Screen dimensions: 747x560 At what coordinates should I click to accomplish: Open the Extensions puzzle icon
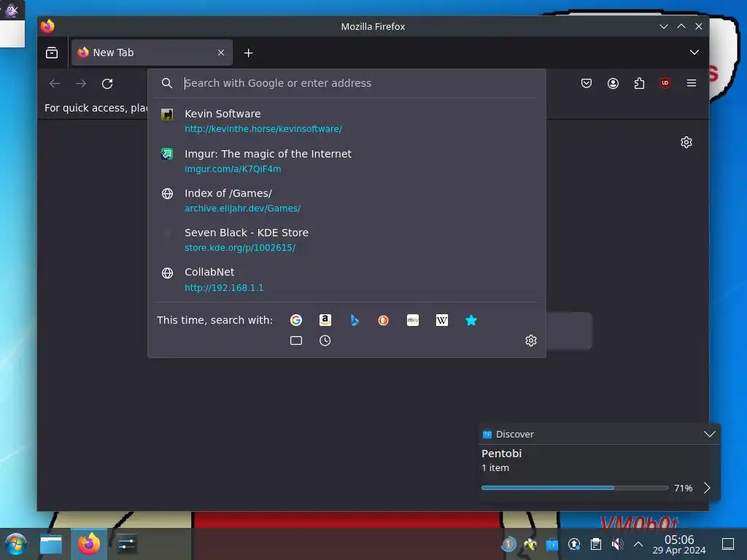pyautogui.click(x=639, y=83)
